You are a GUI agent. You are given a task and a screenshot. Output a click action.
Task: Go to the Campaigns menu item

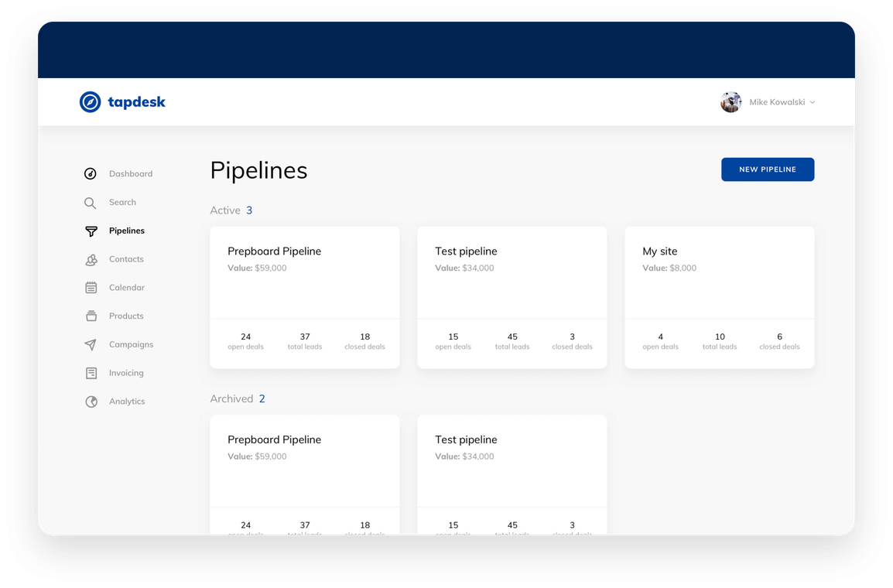click(x=131, y=344)
